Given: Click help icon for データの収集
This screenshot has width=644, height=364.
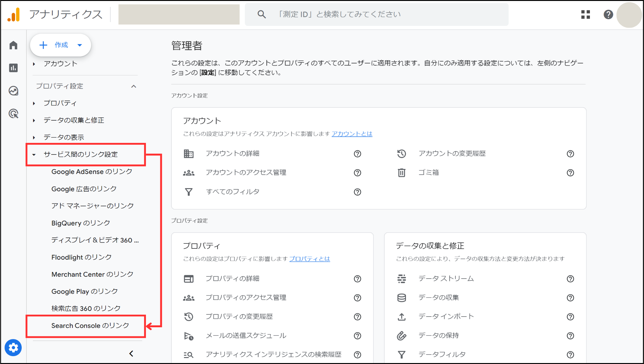Looking at the screenshot, I should (570, 298).
